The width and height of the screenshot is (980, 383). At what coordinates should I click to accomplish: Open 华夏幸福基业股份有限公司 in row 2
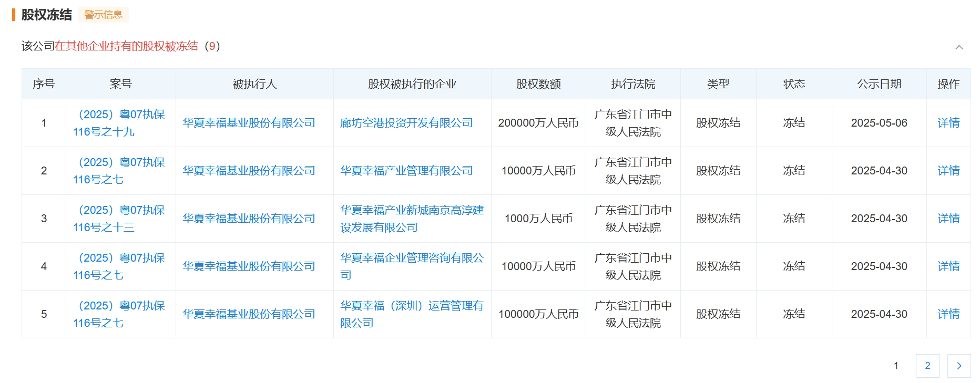(249, 171)
